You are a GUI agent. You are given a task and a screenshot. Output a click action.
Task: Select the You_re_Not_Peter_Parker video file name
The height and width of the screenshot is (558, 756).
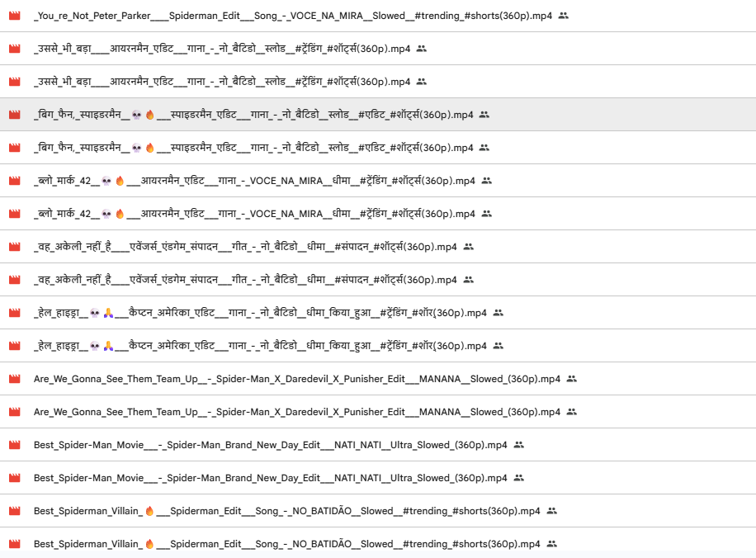pos(293,16)
